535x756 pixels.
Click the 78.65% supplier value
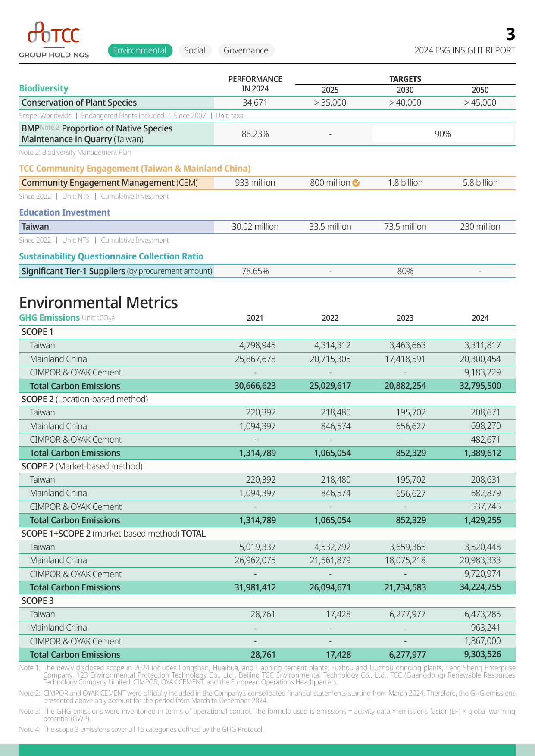pos(255,271)
